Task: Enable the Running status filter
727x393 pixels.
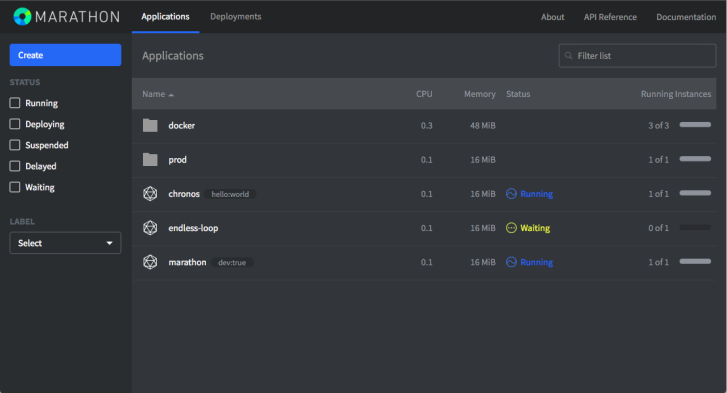Action: click(x=15, y=103)
